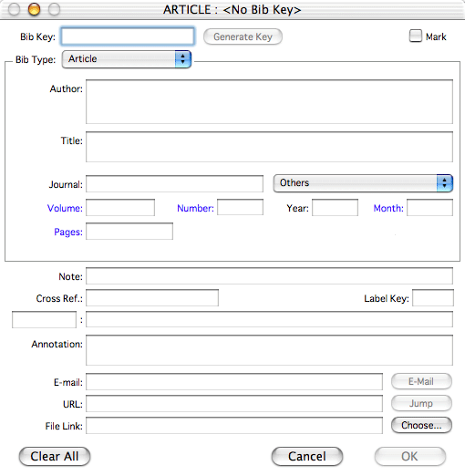Click the Label Key field

(433, 298)
